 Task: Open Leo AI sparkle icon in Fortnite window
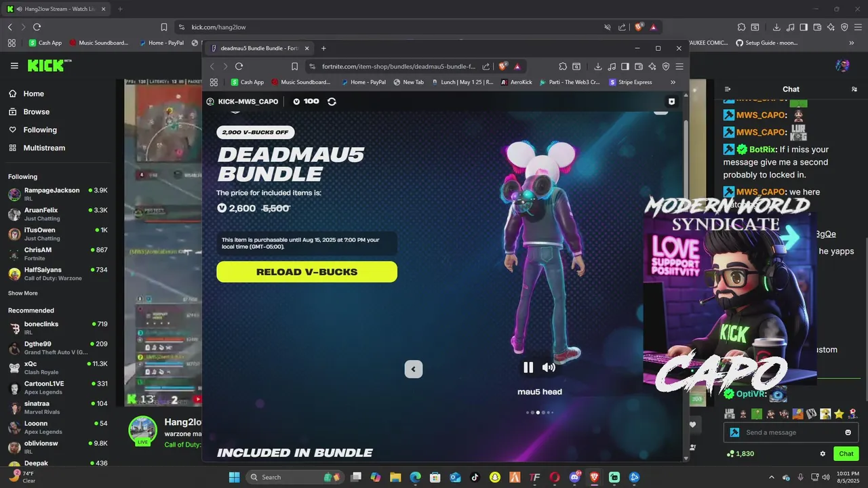(652, 66)
